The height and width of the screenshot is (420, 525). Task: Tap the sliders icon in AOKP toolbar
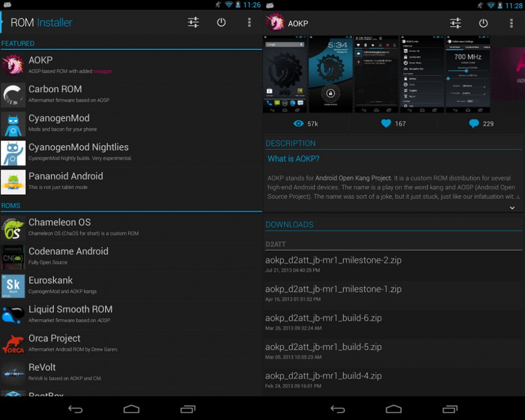pos(455,23)
